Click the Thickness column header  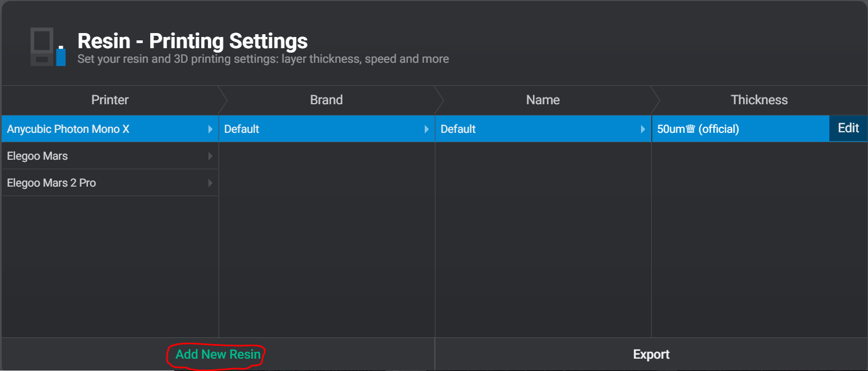click(x=759, y=100)
